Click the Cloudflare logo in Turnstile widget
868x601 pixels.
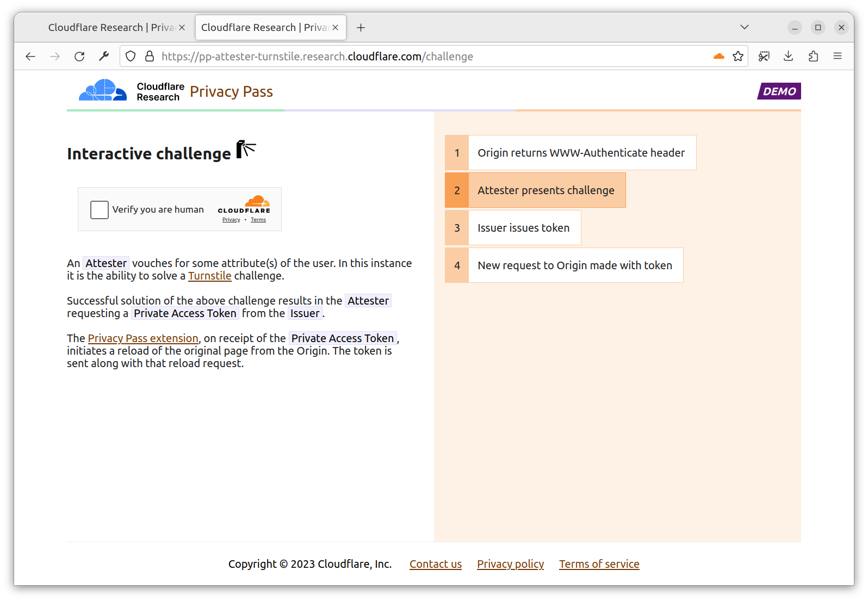click(244, 205)
